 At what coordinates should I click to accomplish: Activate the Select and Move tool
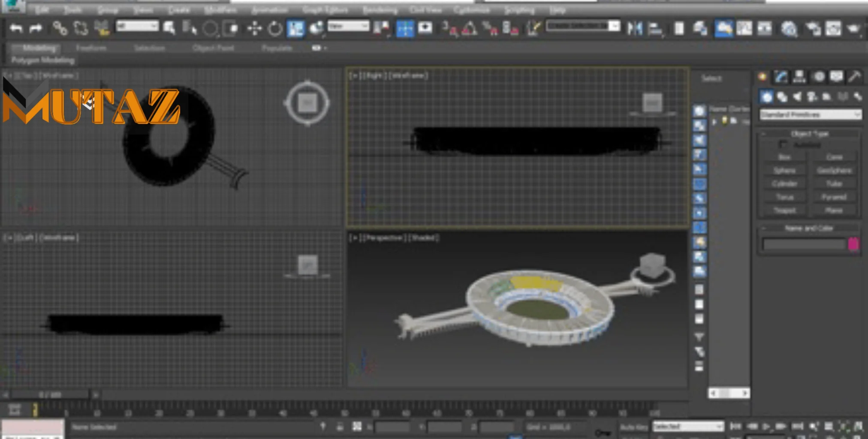coord(254,28)
